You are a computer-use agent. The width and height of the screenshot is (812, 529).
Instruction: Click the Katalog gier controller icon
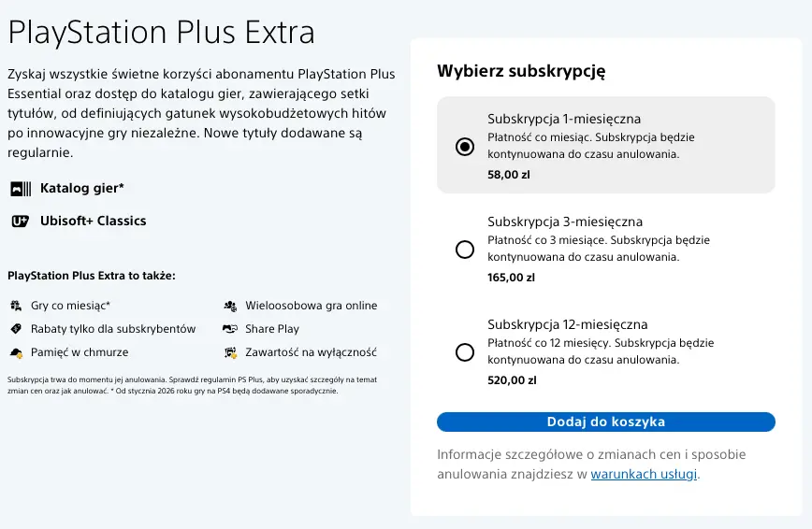[21, 189]
